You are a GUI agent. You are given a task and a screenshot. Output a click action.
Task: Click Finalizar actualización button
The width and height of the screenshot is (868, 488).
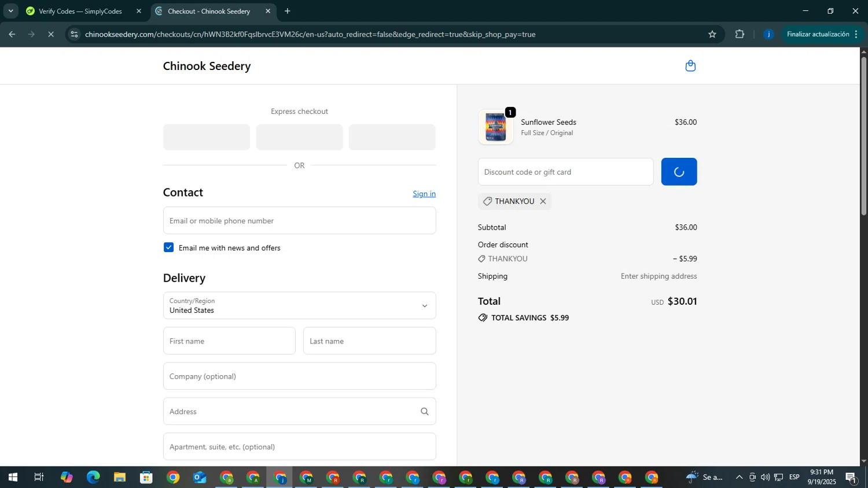point(818,34)
